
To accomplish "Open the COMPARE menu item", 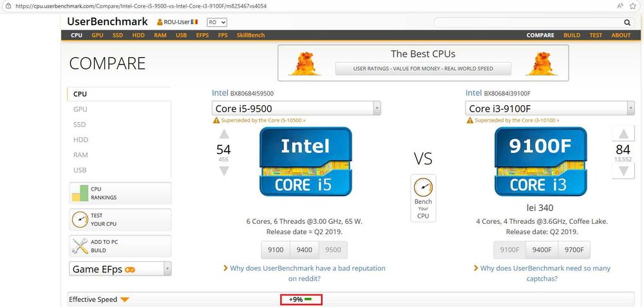I will (540, 35).
